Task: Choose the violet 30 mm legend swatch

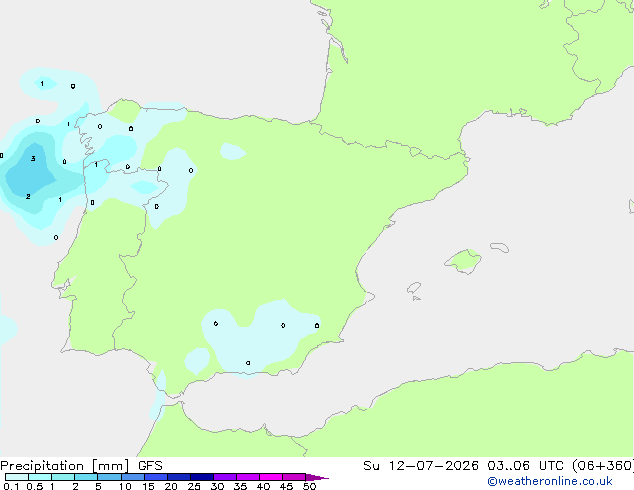Action: point(225,477)
